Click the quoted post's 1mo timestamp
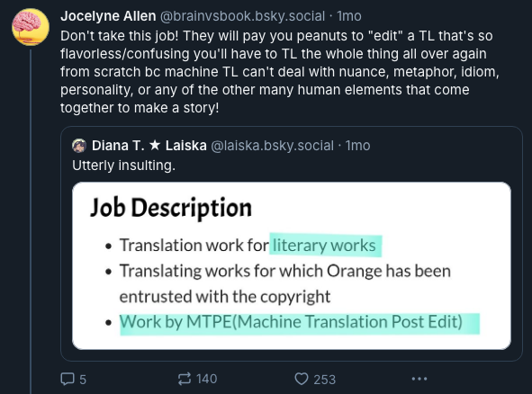Viewport: 532px width, 394px height. [357, 146]
